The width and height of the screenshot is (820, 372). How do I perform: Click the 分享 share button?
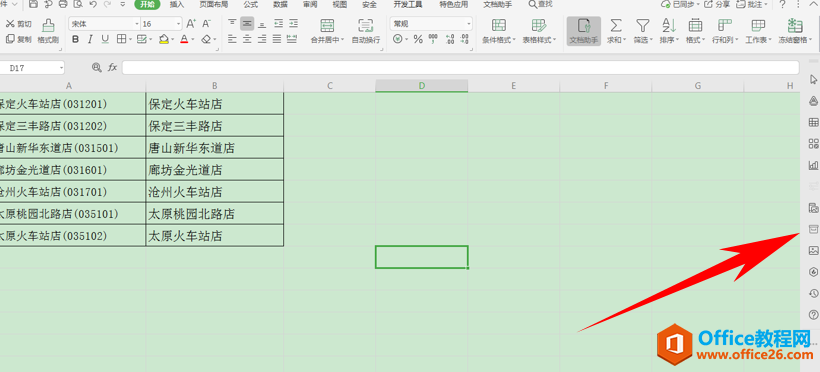pyautogui.click(x=718, y=5)
